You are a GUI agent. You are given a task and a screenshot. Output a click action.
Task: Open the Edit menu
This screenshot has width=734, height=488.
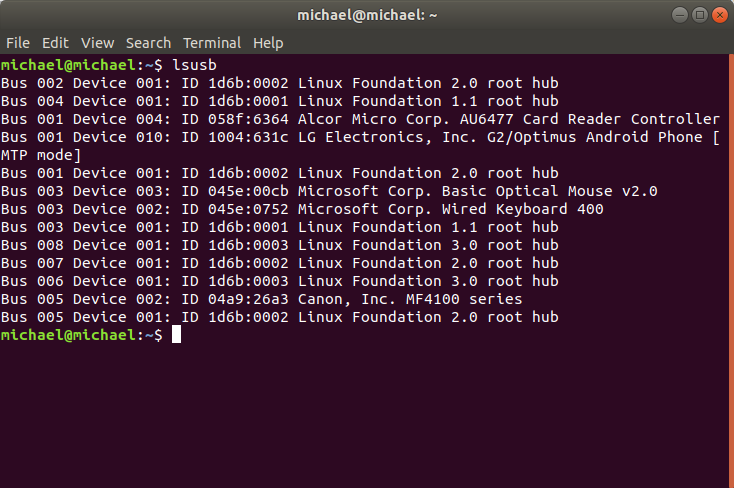(x=55, y=43)
